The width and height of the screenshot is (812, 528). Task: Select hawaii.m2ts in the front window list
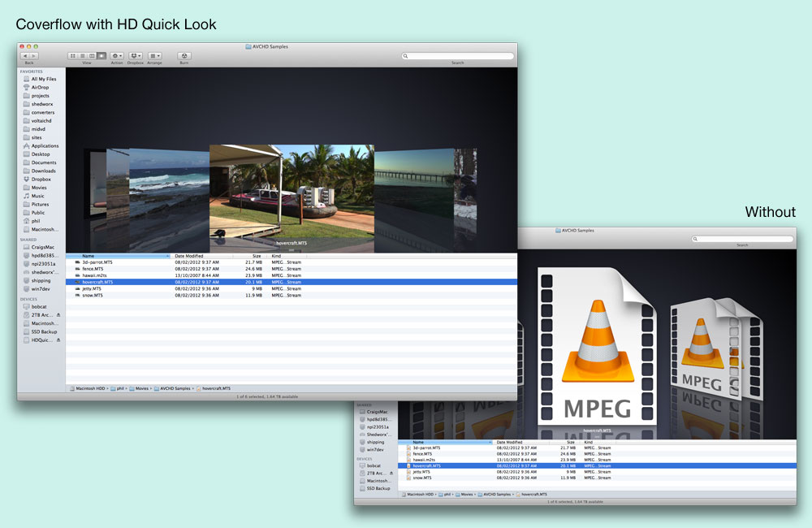tap(291, 275)
